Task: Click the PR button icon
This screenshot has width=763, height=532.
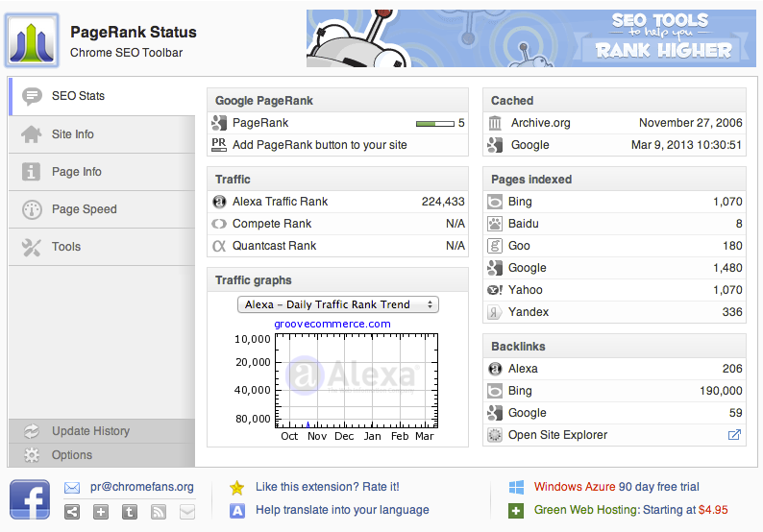Action: (x=219, y=145)
